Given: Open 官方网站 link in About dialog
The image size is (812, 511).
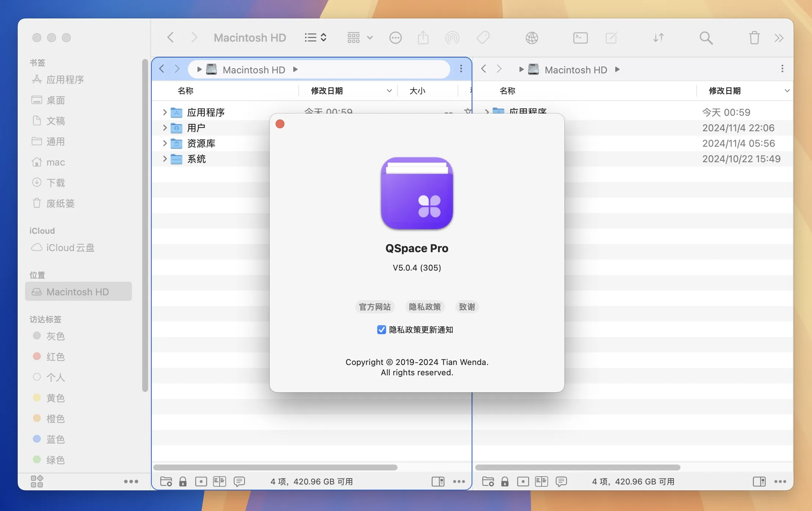Looking at the screenshot, I should tap(375, 307).
